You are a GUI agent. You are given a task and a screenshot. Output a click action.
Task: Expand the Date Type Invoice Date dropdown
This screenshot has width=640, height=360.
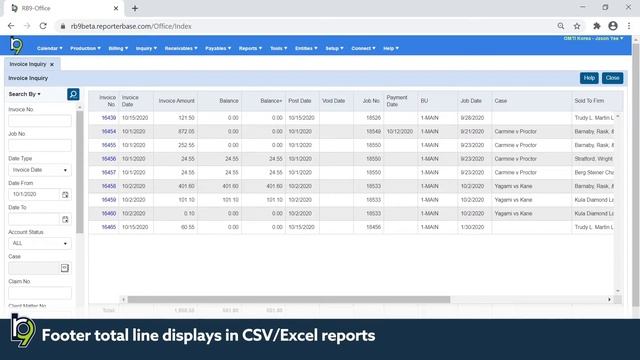point(40,170)
